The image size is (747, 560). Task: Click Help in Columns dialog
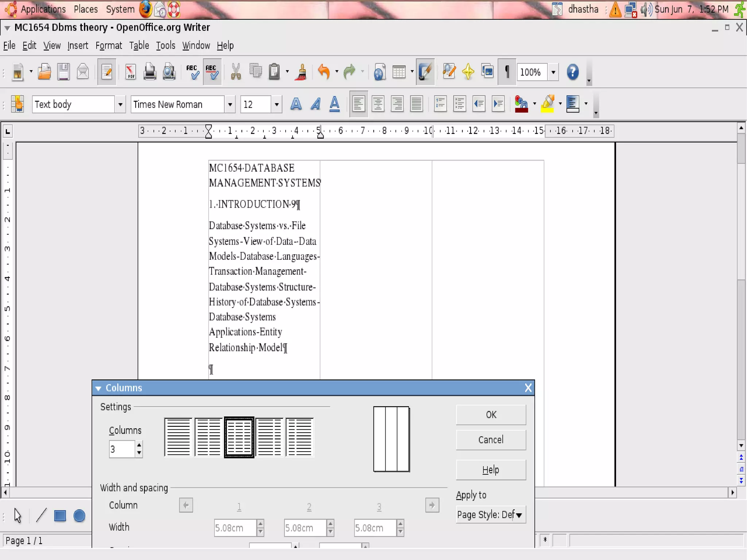(491, 470)
